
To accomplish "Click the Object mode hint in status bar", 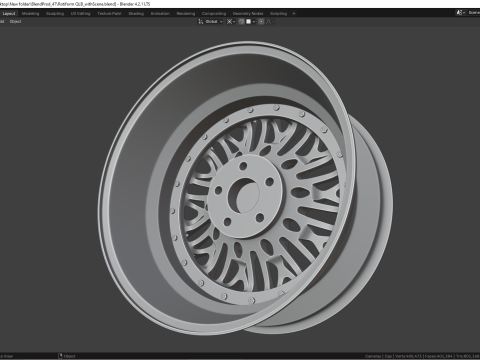I will tap(67, 356).
